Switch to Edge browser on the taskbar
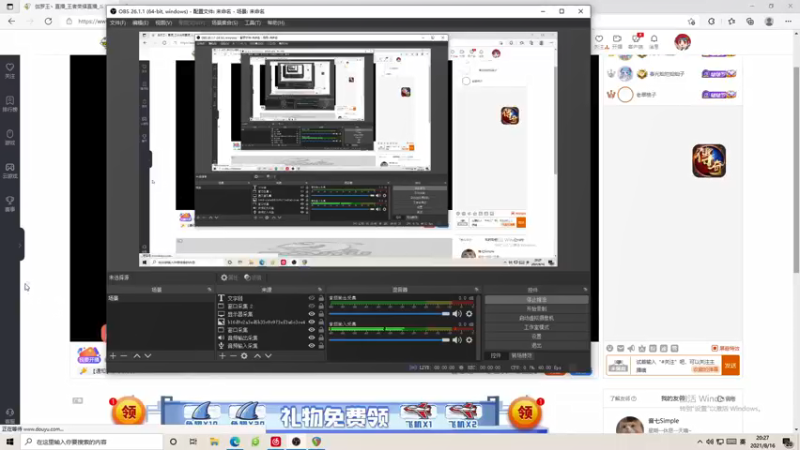The image size is (800, 450). point(235,441)
